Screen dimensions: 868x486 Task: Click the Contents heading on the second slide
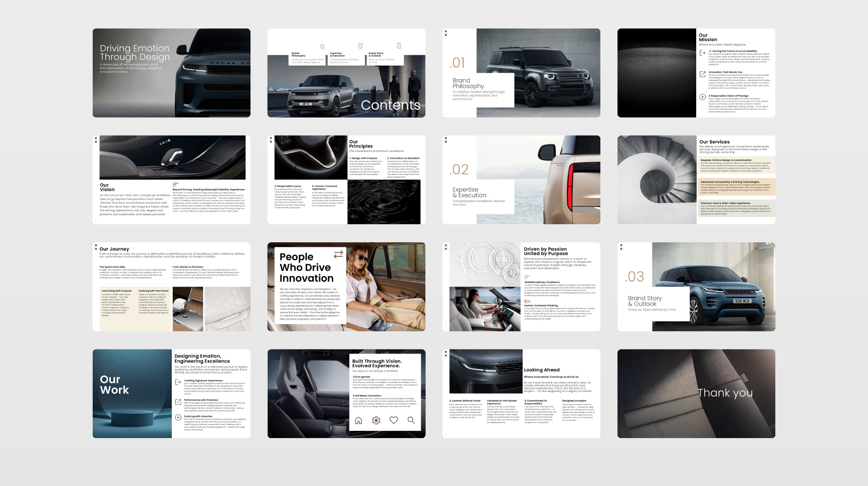pyautogui.click(x=390, y=105)
